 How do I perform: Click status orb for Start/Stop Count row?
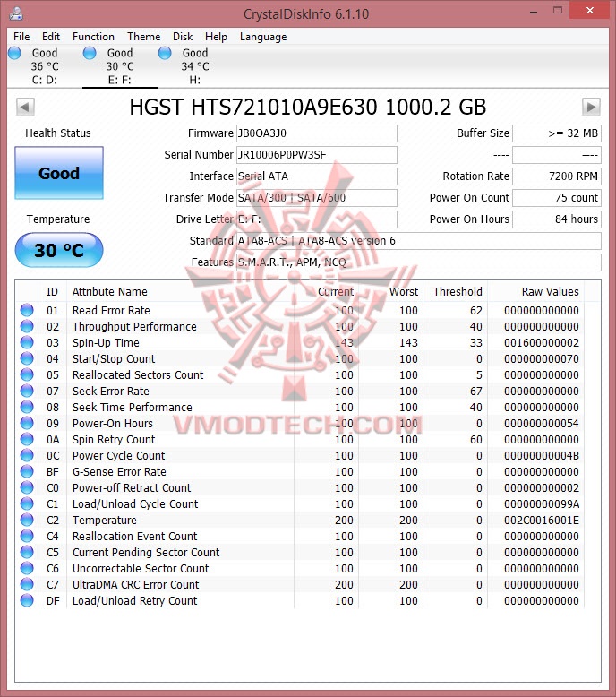tap(27, 358)
